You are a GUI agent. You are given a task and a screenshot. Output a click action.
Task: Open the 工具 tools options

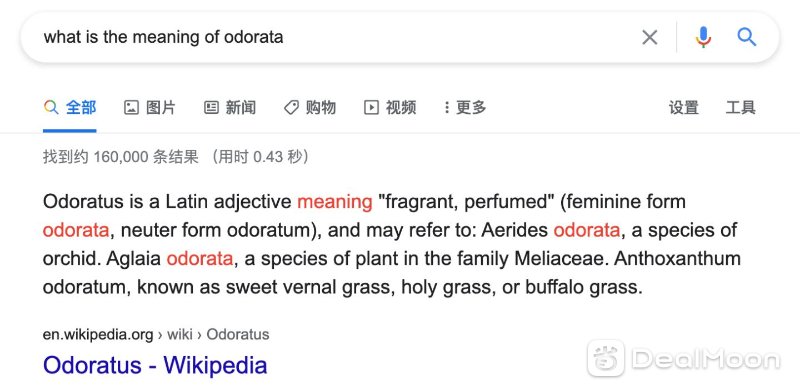[740, 108]
